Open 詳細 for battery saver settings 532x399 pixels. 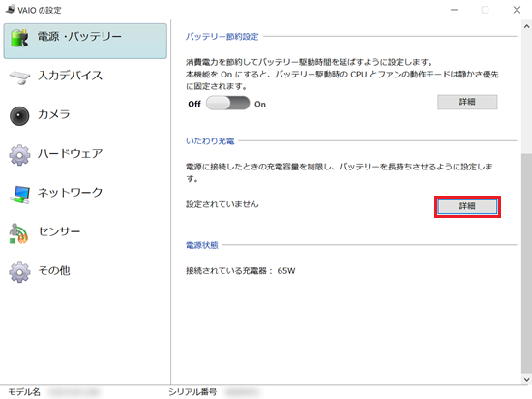click(x=467, y=102)
